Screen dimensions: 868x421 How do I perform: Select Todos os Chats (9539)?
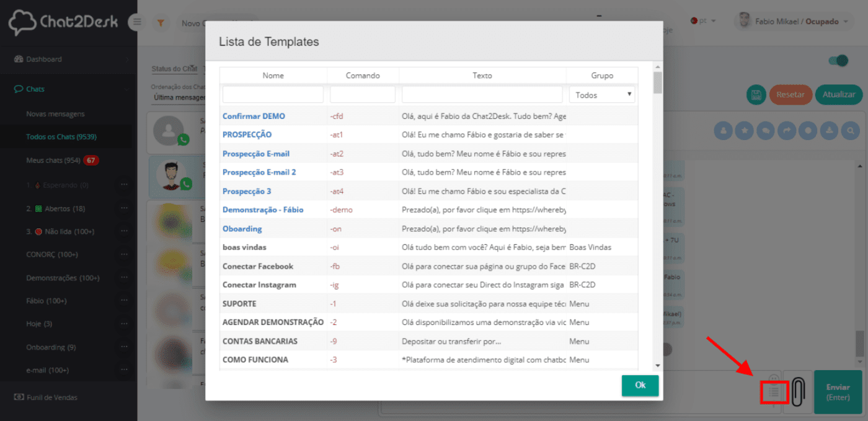(61, 137)
